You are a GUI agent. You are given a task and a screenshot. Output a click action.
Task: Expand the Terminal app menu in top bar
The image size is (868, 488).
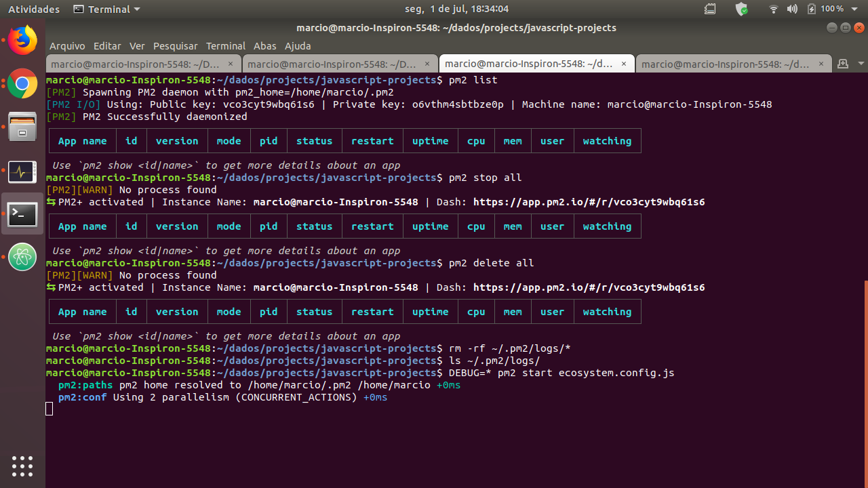click(106, 9)
